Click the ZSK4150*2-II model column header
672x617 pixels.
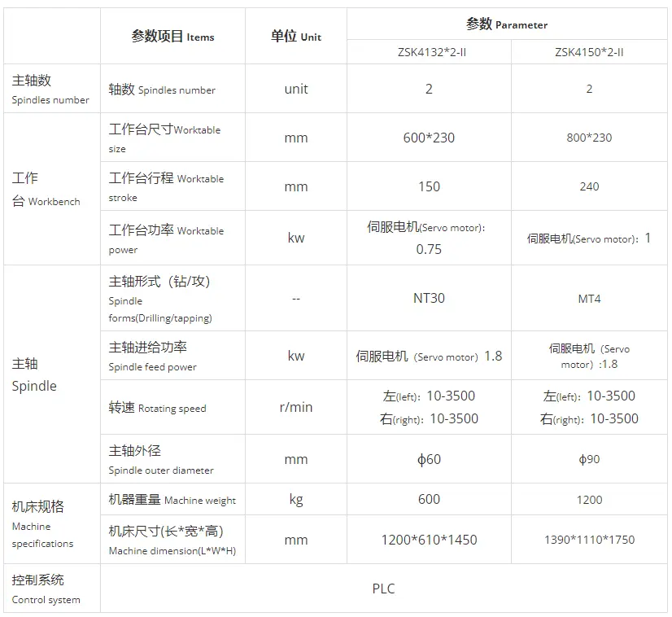[589, 52]
